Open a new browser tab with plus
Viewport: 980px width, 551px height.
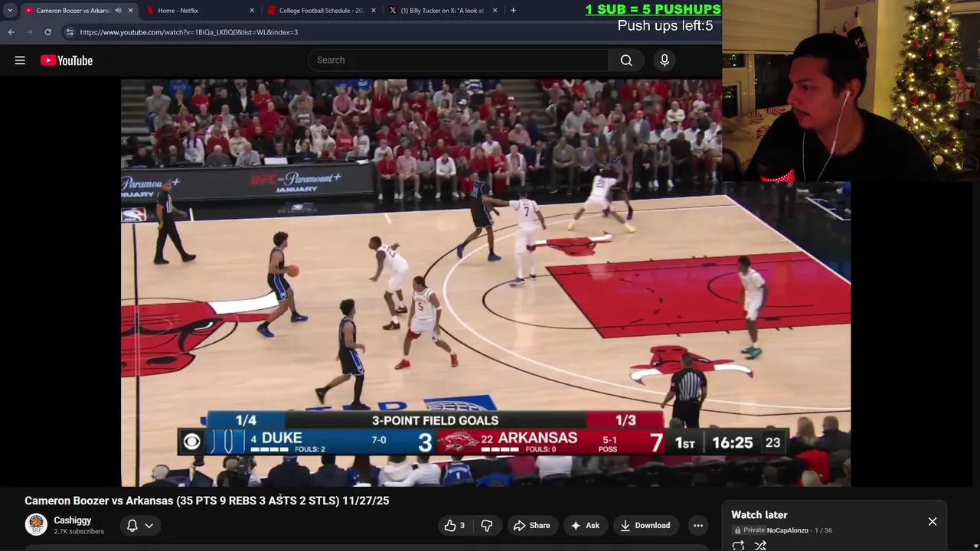tap(513, 11)
